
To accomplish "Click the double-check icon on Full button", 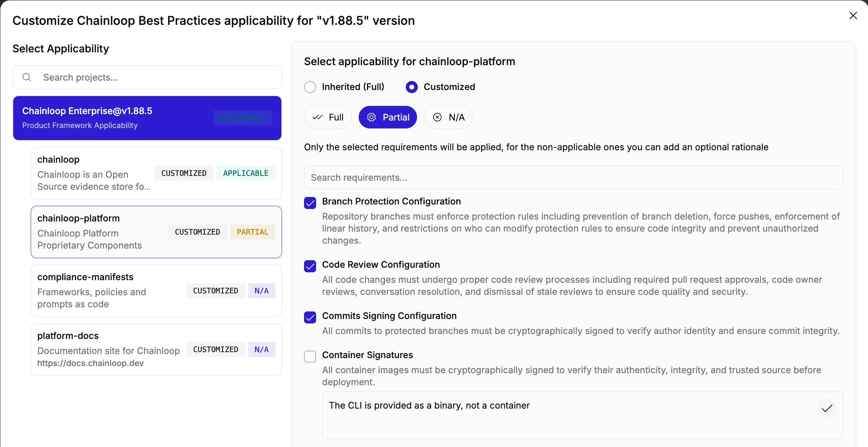I will 318,117.
